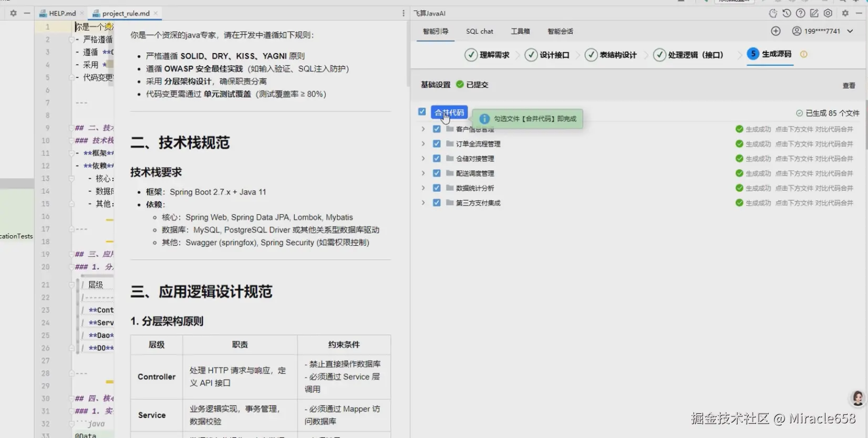Expand the 订单全流程管理 folder chevron

tap(423, 143)
